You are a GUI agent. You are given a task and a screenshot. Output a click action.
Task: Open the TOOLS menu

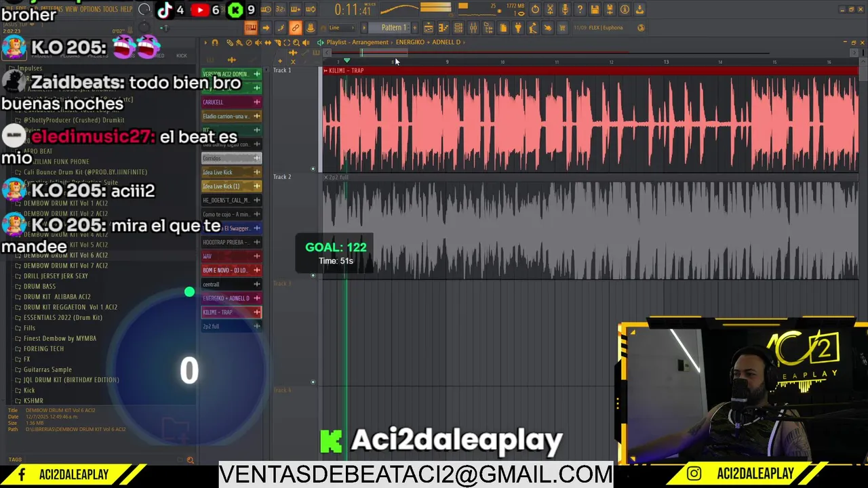click(x=110, y=9)
